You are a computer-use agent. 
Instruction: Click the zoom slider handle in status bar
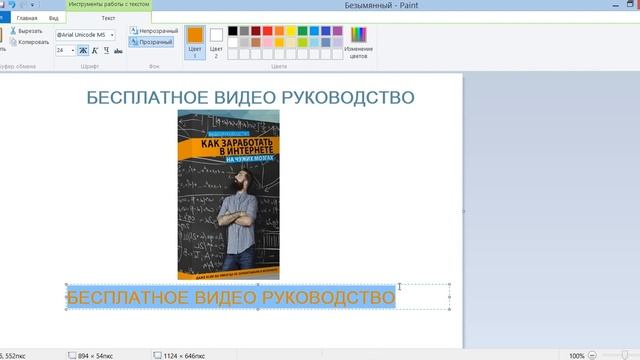(624, 356)
